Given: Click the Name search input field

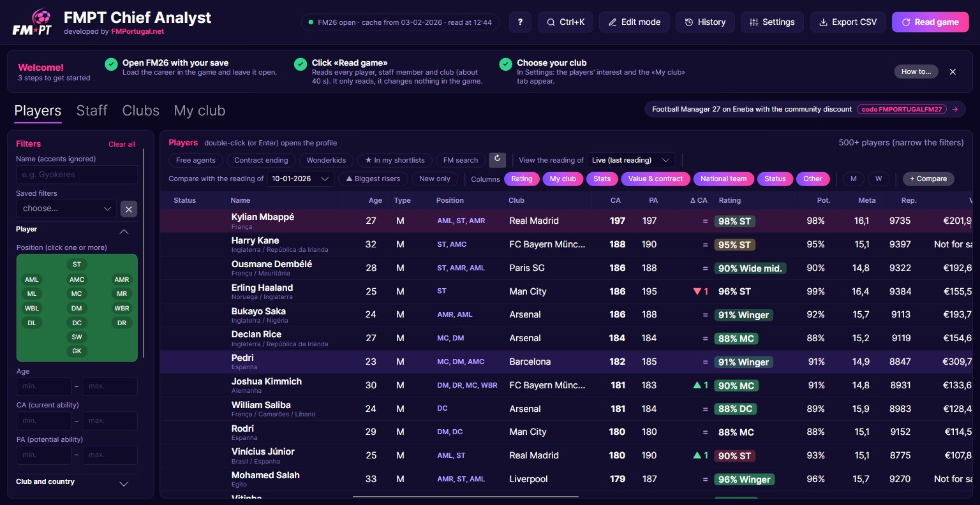Looking at the screenshot, I should click(x=77, y=175).
